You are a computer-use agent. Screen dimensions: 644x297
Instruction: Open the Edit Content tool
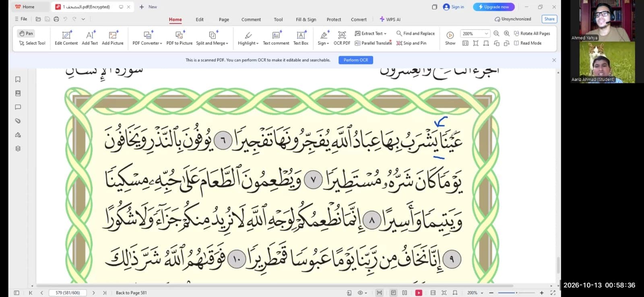coord(66,38)
